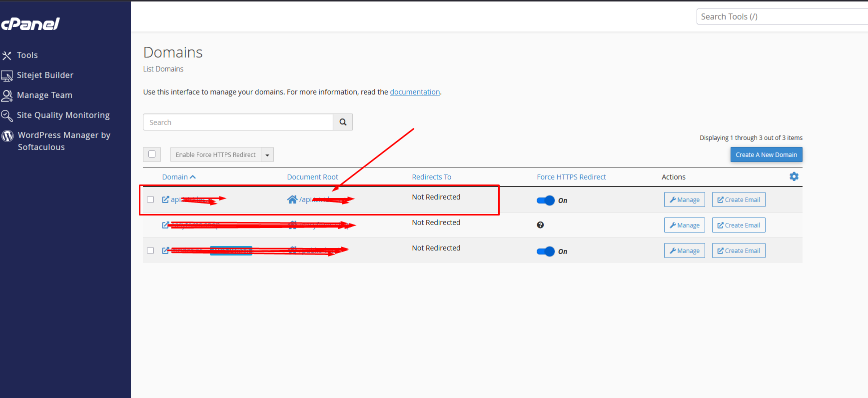Sort by Force HTTPS Redirect column
The width and height of the screenshot is (868, 398).
point(571,177)
